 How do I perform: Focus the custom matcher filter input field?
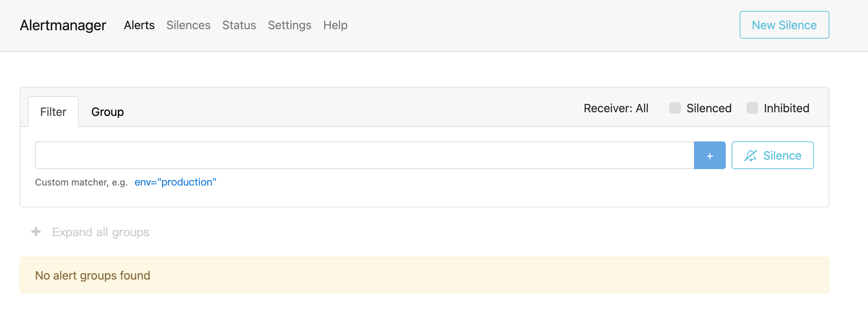click(365, 155)
